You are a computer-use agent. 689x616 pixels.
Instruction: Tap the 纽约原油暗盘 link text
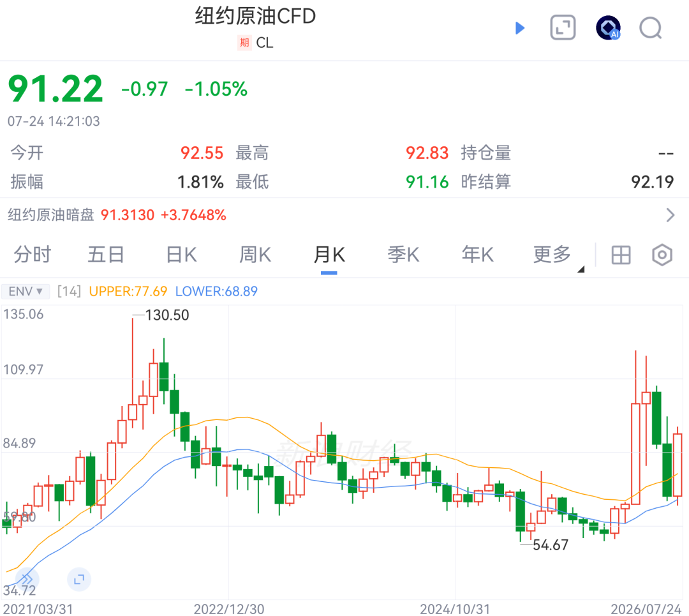[51, 215]
